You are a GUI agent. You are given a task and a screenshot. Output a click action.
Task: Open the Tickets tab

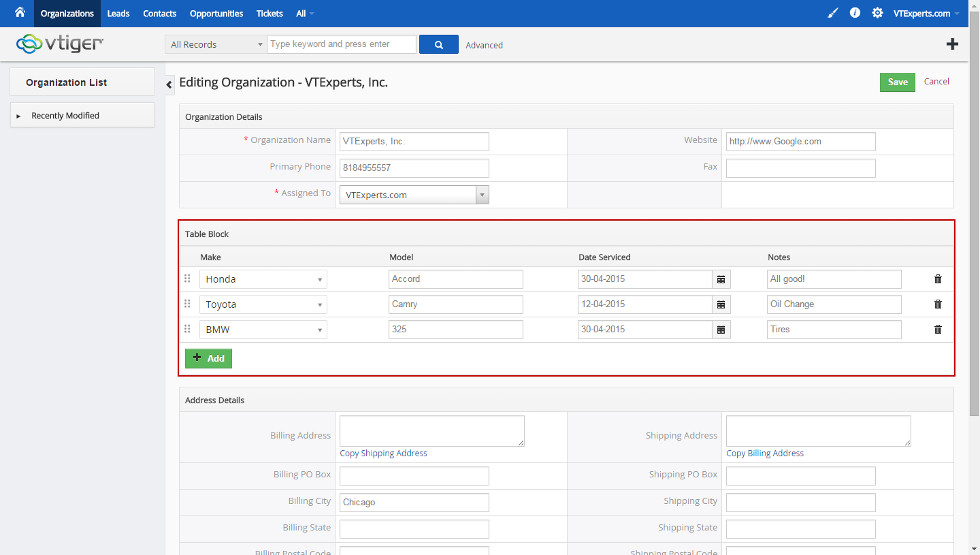coord(269,14)
